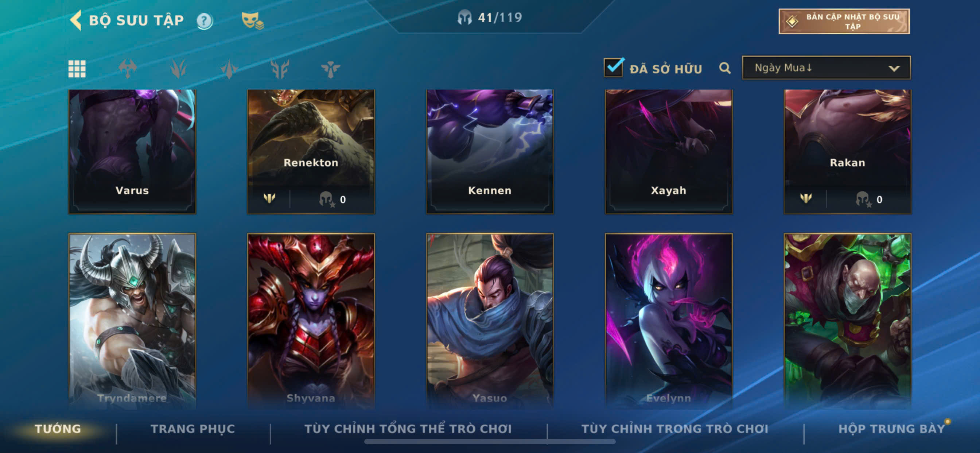Screen dimensions: 980x453
Task: Click Bản Cập Nhật Bộ Sưu Tập button
Action: point(844,21)
